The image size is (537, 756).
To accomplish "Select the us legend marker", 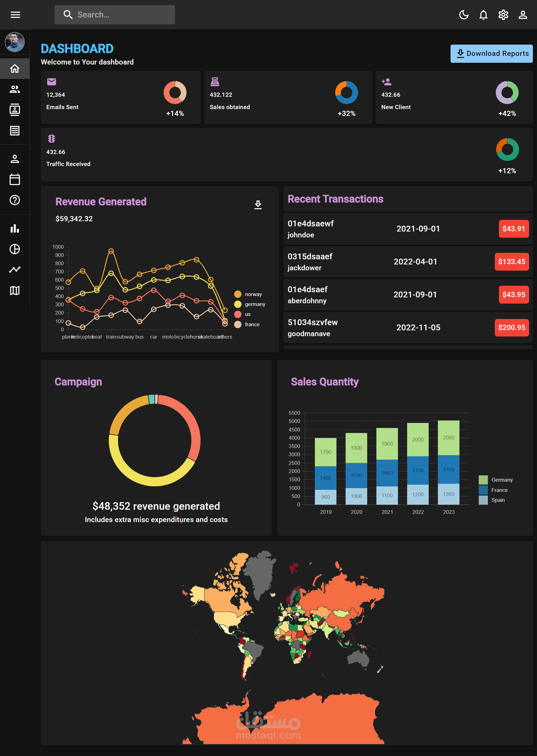I will pyautogui.click(x=238, y=314).
